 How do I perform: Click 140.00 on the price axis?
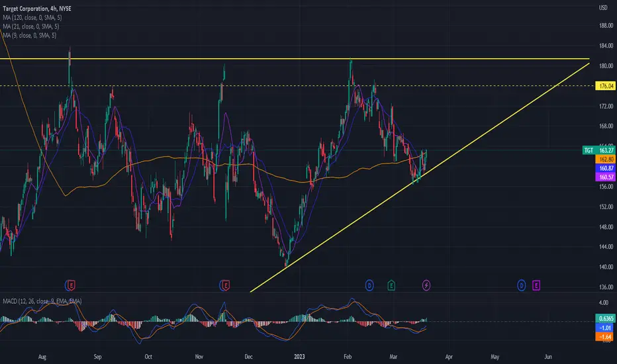tap(606, 267)
